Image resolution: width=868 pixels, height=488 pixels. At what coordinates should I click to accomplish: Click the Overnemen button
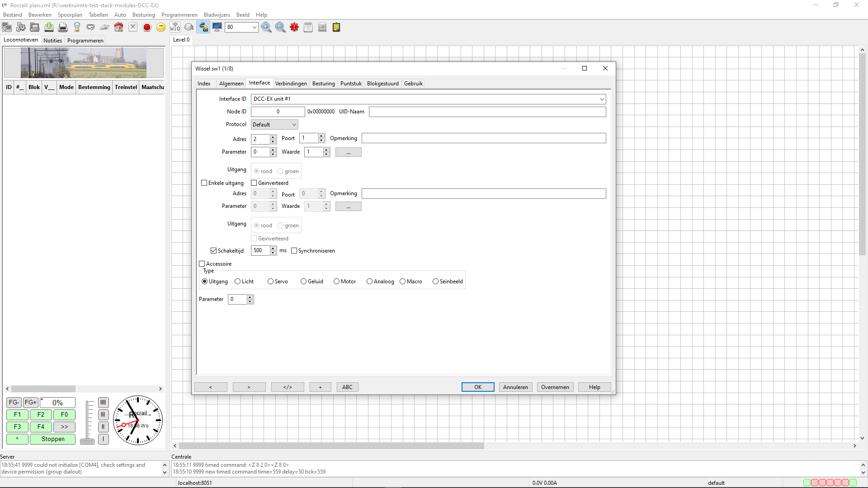tap(555, 387)
